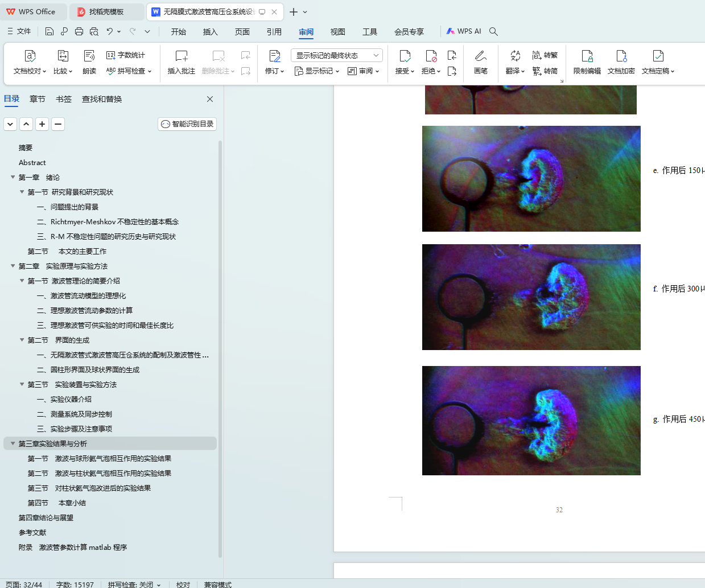Click the 字数: 15197 status bar entry
This screenshot has height=588, width=705.
[75, 585]
